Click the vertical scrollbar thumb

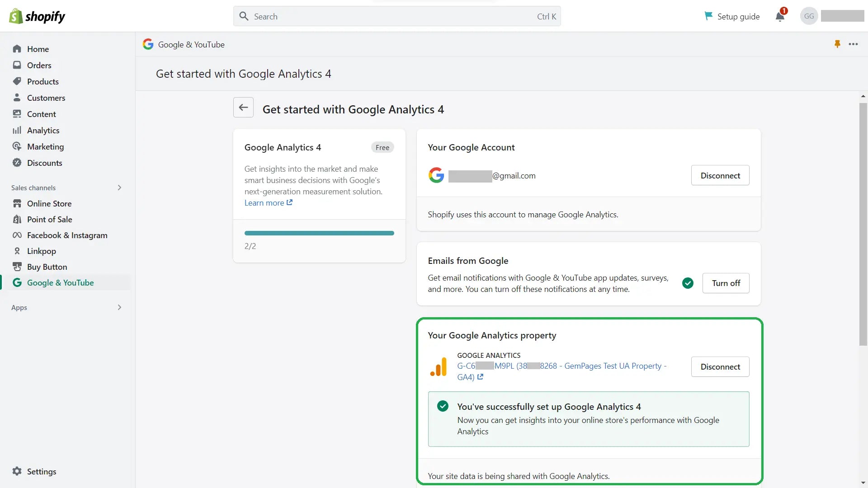pyautogui.click(x=863, y=224)
